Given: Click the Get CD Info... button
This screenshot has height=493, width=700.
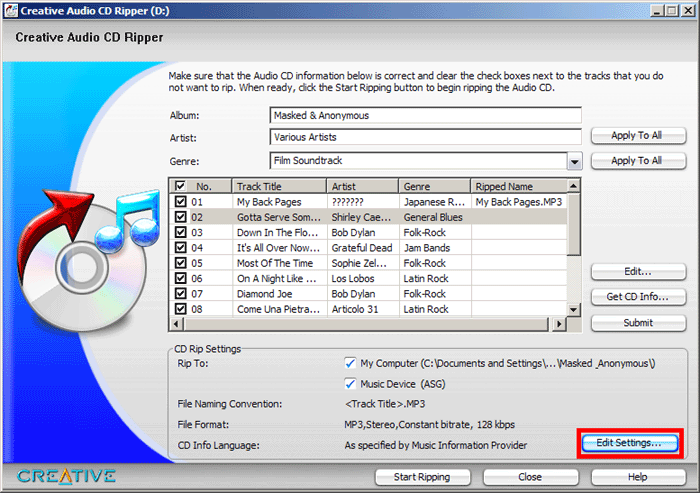Looking at the screenshot, I should click(x=638, y=297).
